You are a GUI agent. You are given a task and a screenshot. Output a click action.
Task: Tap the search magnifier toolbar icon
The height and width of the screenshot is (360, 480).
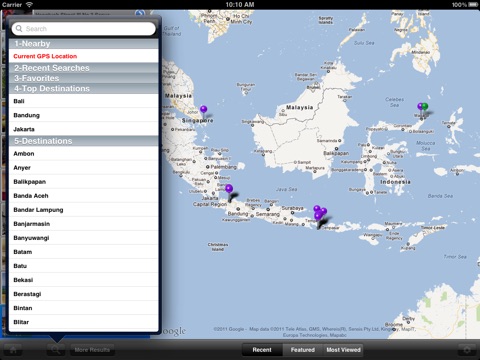pyautogui.click(x=56, y=350)
